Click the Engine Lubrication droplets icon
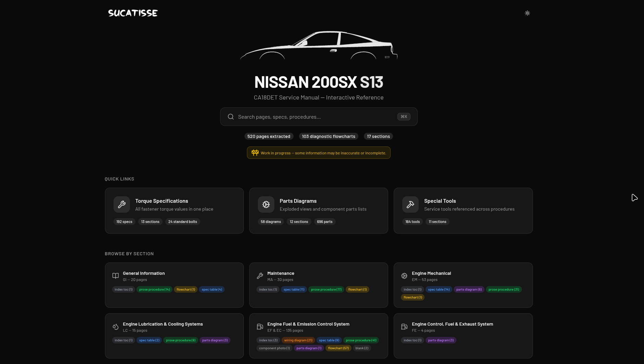 coord(116,327)
